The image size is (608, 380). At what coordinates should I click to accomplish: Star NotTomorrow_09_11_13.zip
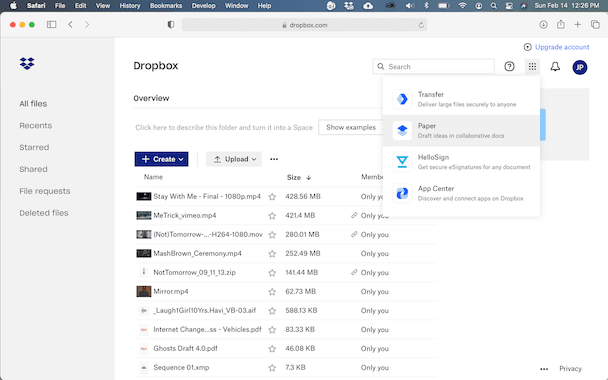(x=272, y=273)
